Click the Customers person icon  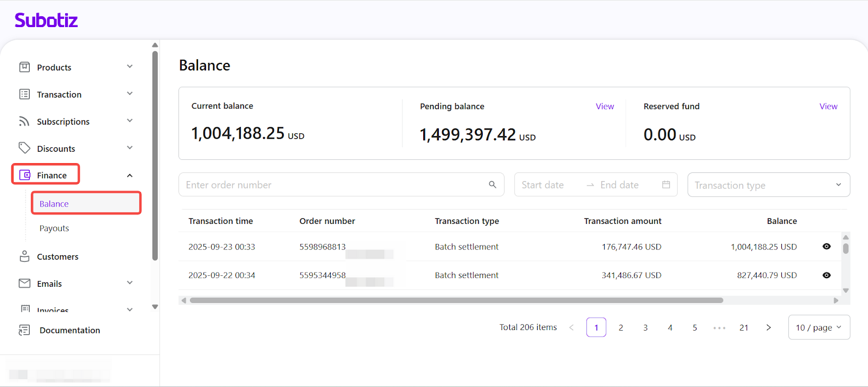click(24, 256)
